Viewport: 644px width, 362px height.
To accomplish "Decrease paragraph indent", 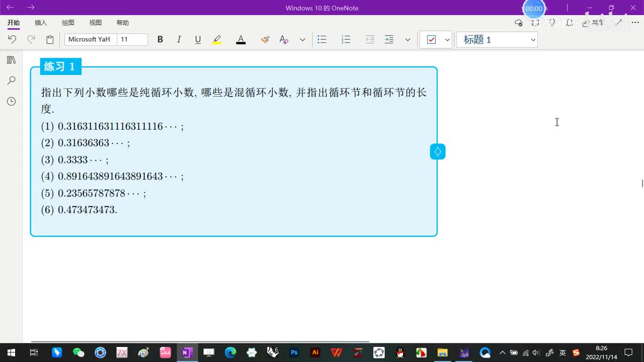I will click(x=370, y=39).
